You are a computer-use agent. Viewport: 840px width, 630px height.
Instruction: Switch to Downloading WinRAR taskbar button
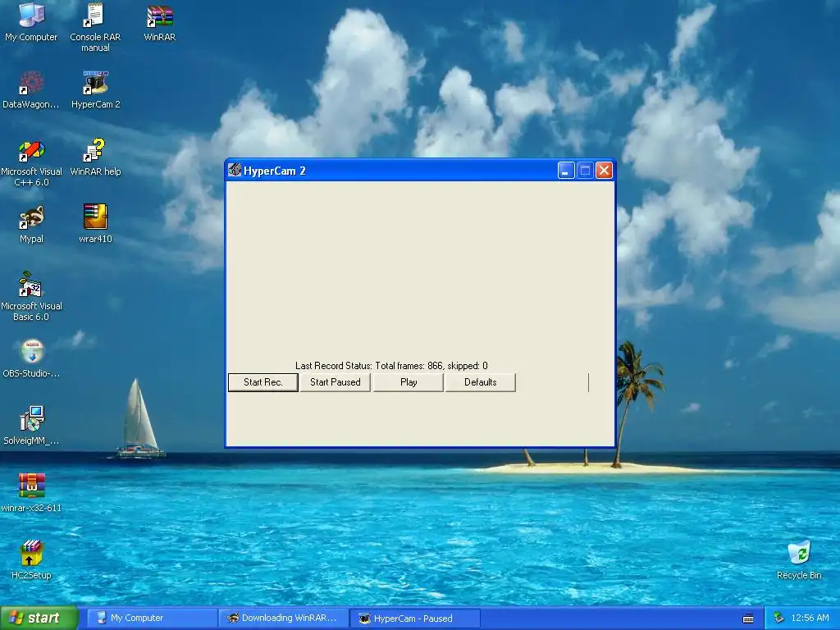(284, 619)
